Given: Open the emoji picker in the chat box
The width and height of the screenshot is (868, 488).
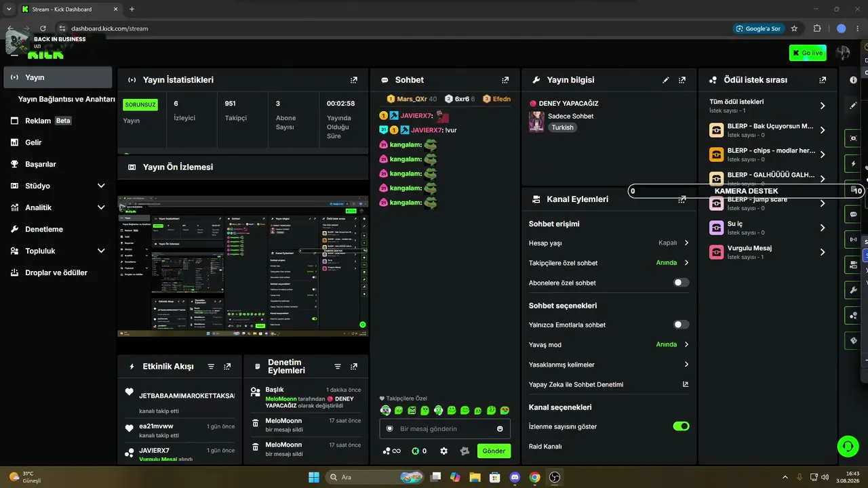Looking at the screenshot, I should [500, 429].
